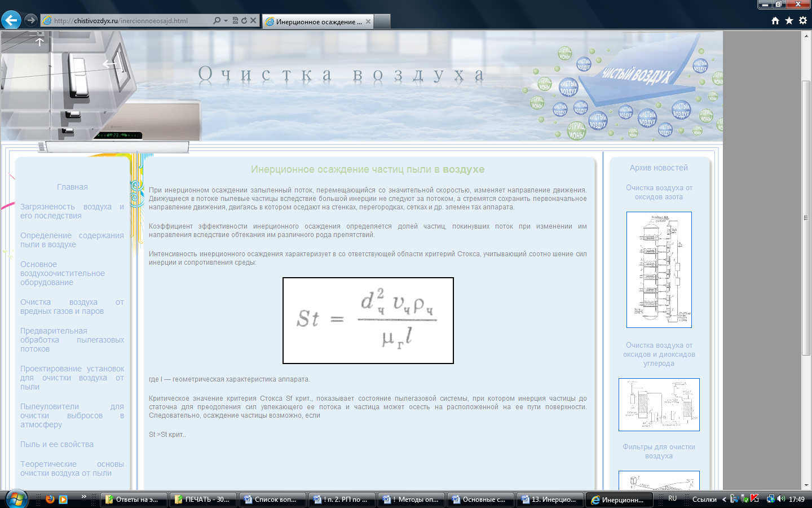
Task: Click the vertical scrollbar thumb
Action: [x=806, y=218]
